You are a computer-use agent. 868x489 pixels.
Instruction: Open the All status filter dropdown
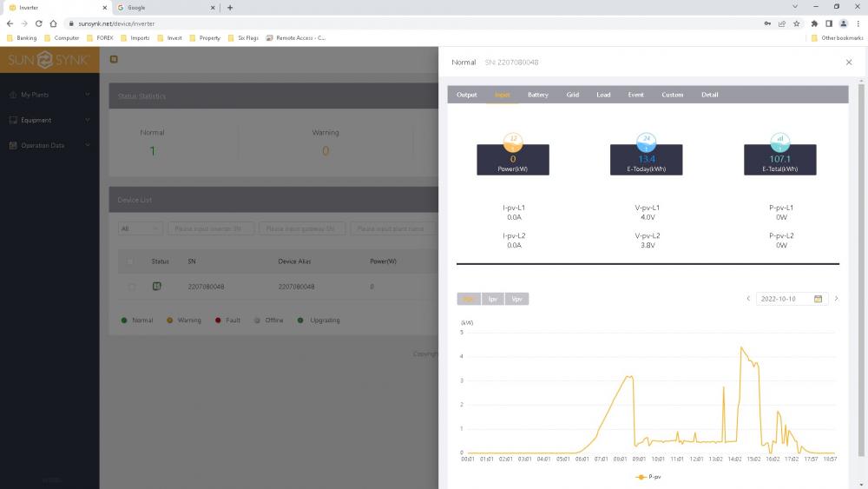coord(140,228)
